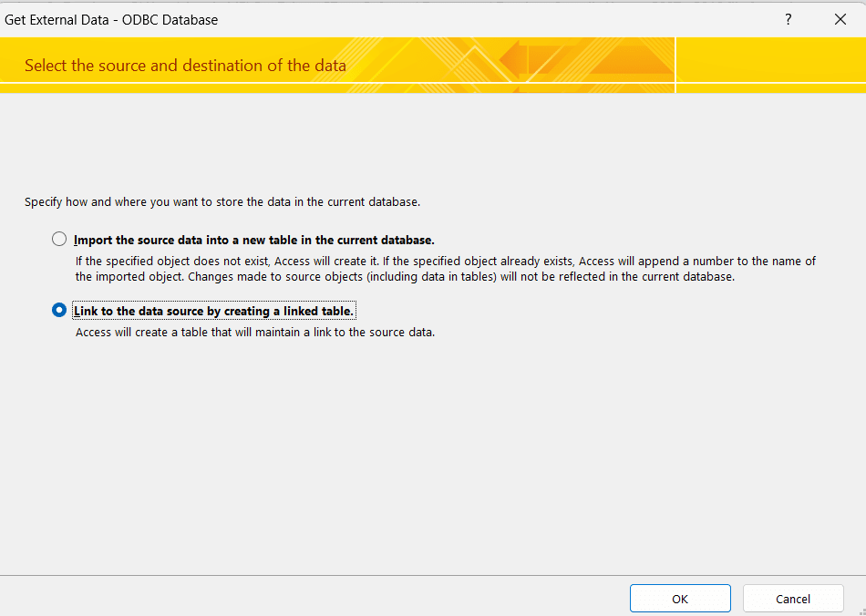Click the 'Import the source data into a new table' label

(x=253, y=240)
